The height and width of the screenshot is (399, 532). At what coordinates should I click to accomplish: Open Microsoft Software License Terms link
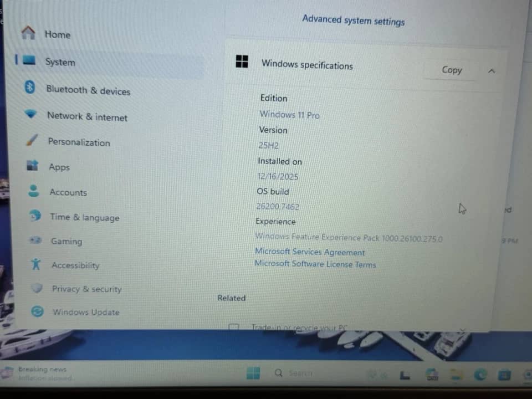pos(315,264)
